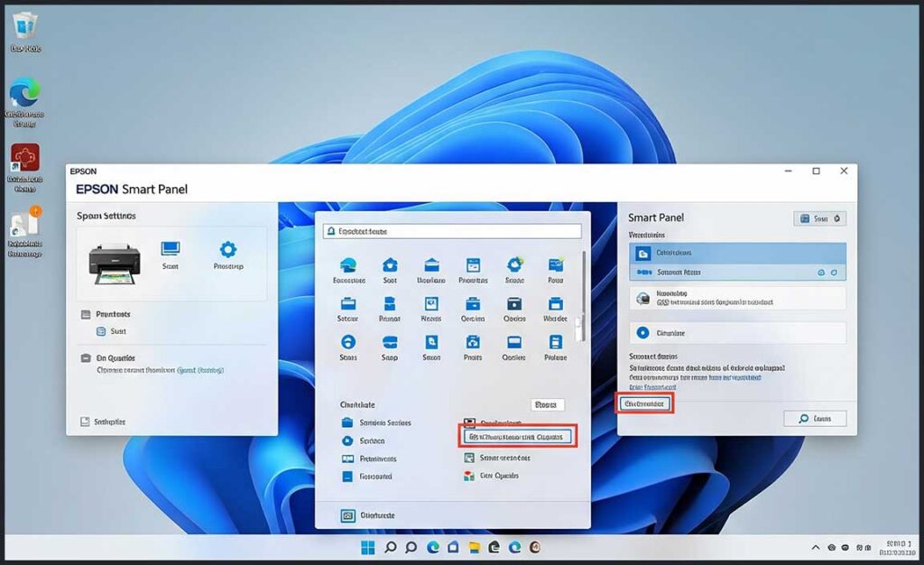924x565 pixels.
Task: Open the Windows Start menu
Action: pyautogui.click(x=366, y=547)
